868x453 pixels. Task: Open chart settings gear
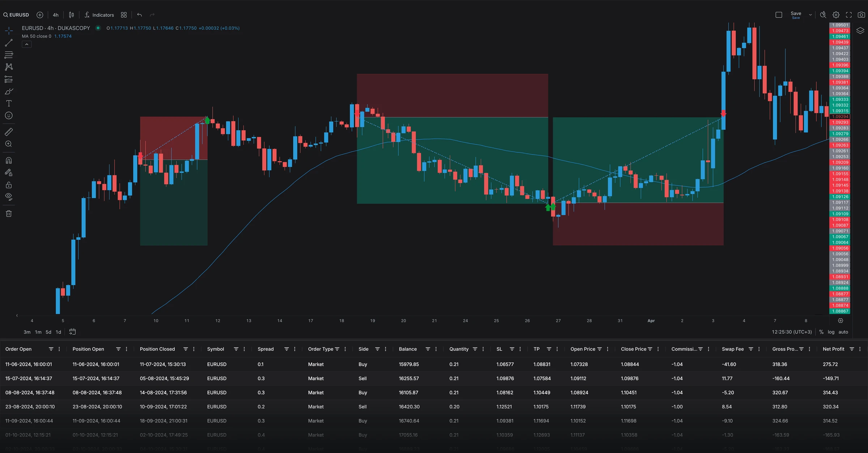coord(836,15)
